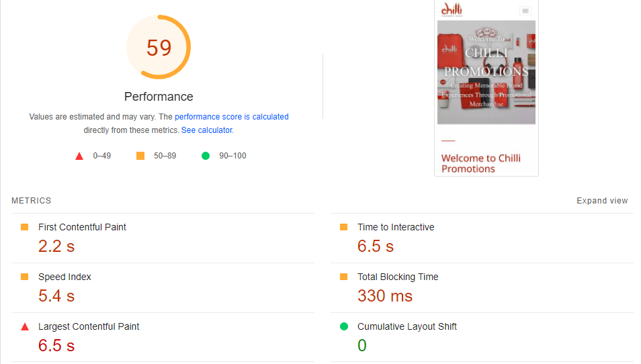Viewport: 641px width, 364px height.
Task: Click the Performance heading label
Action: pyautogui.click(x=159, y=97)
